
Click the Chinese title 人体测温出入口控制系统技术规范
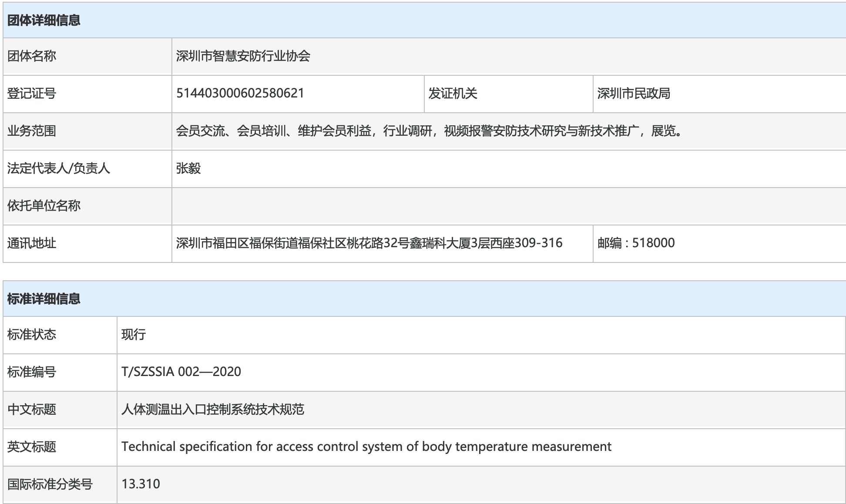pyautogui.click(x=212, y=409)
